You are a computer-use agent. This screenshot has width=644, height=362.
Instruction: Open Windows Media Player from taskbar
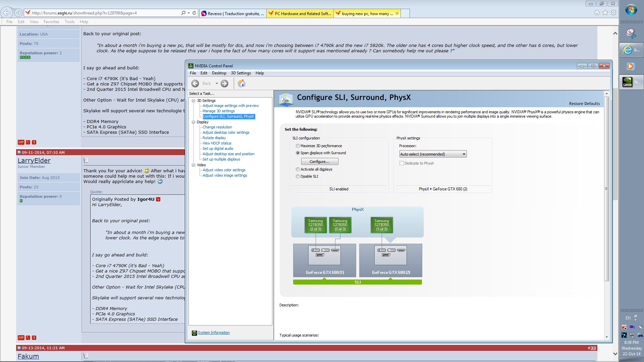pyautogui.click(x=631, y=66)
